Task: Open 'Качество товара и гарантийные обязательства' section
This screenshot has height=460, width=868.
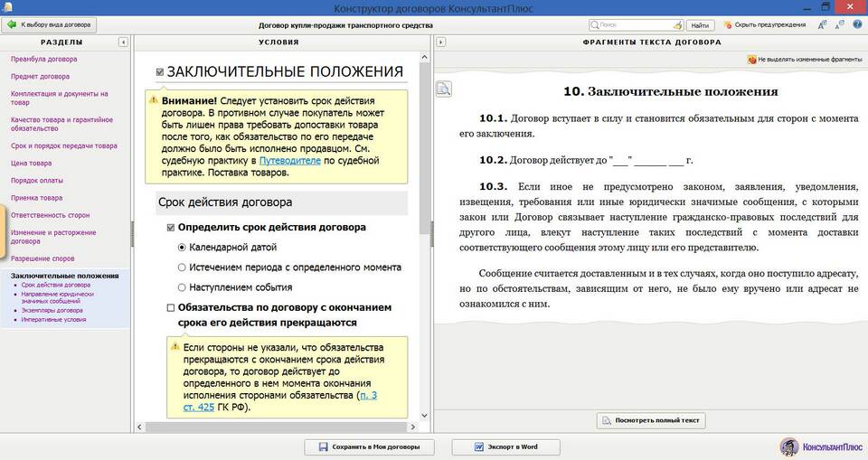Action: pos(61,124)
